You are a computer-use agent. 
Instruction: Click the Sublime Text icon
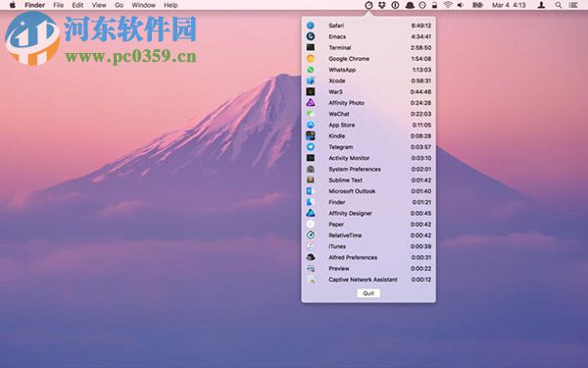tap(311, 180)
